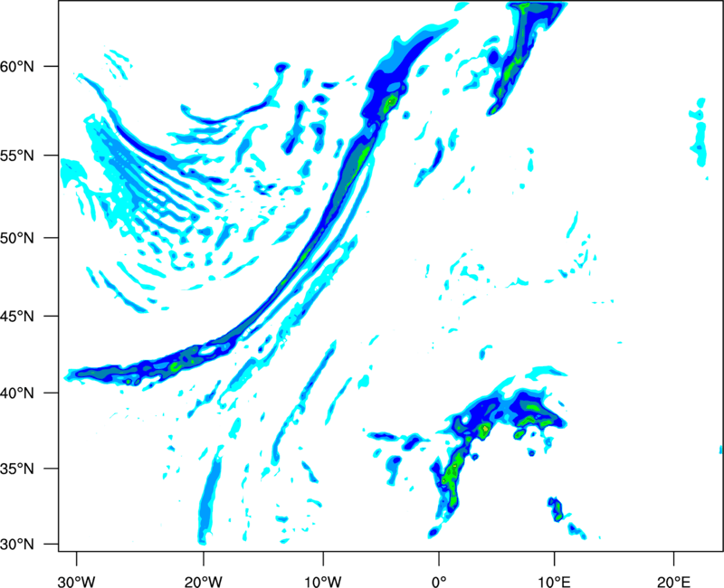This screenshot has width=724, height=588.
Task: Click the 10°W longitude label
Action: point(323,582)
